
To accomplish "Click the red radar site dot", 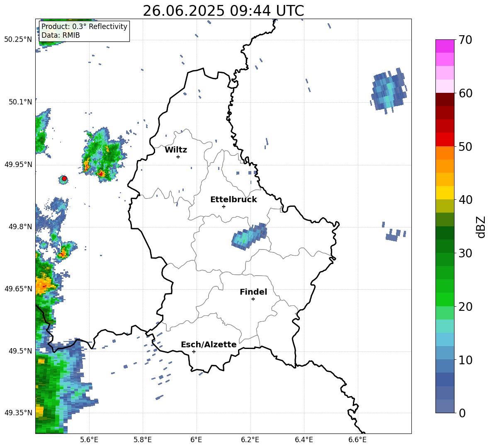I will coord(64,179).
